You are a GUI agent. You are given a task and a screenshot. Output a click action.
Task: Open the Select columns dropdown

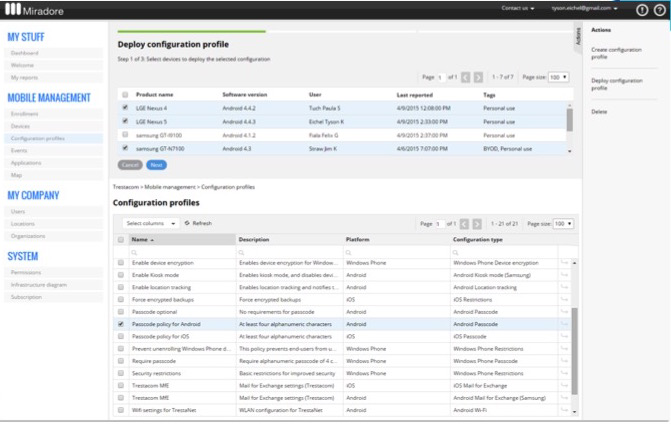(150, 223)
